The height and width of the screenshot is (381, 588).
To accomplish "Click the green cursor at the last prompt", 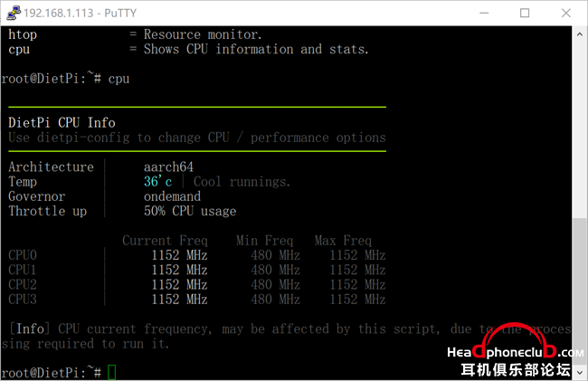I will pyautogui.click(x=112, y=372).
